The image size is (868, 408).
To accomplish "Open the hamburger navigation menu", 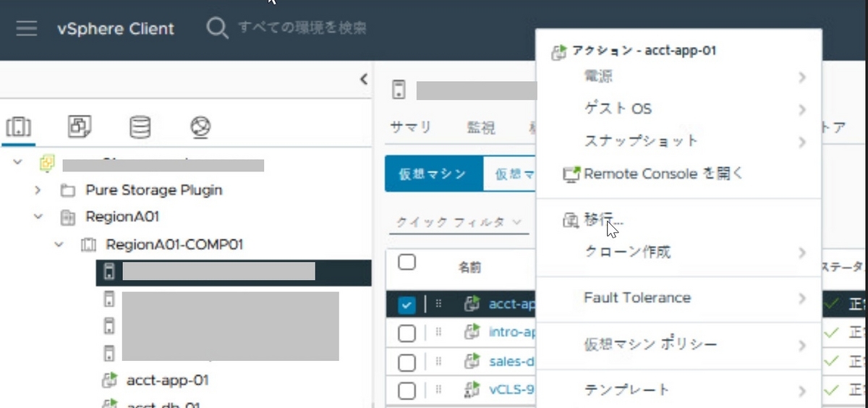I will click(27, 29).
